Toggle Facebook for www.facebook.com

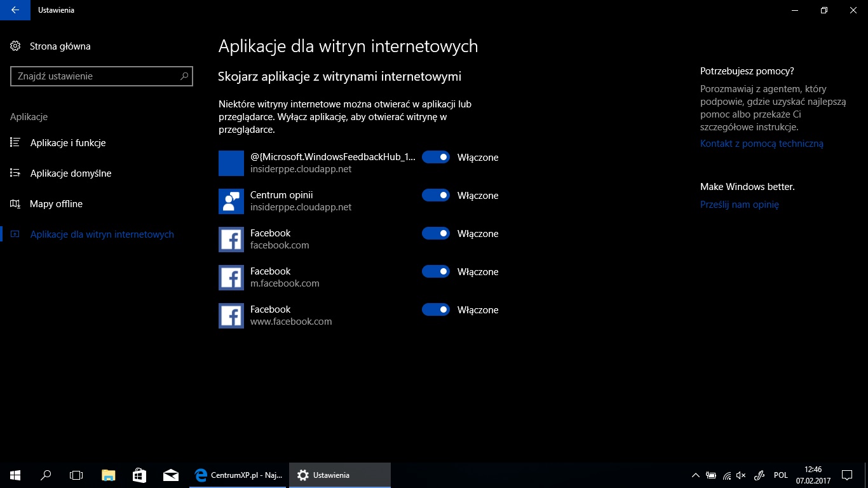pos(436,309)
